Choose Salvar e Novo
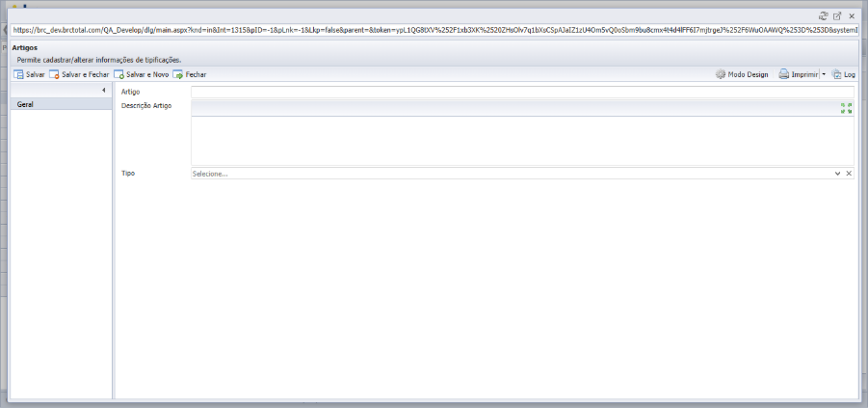Viewport: 868px width, 408px height. pyautogui.click(x=142, y=74)
